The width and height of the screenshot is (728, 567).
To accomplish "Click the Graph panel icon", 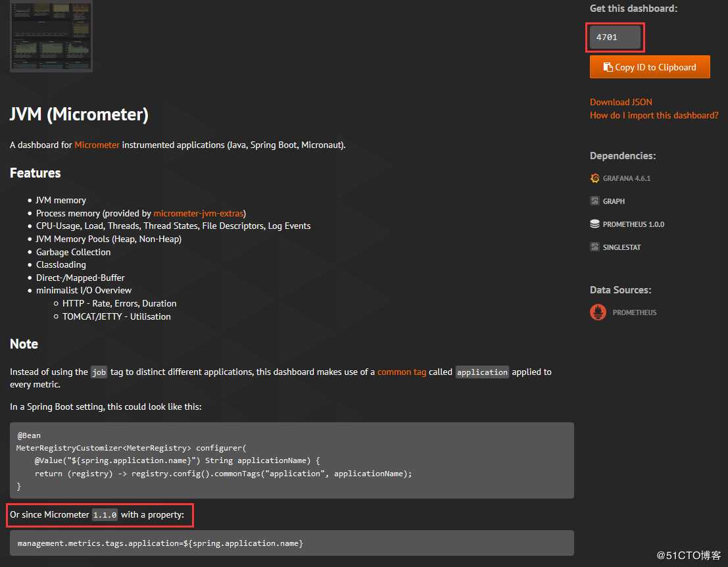I will (x=595, y=201).
